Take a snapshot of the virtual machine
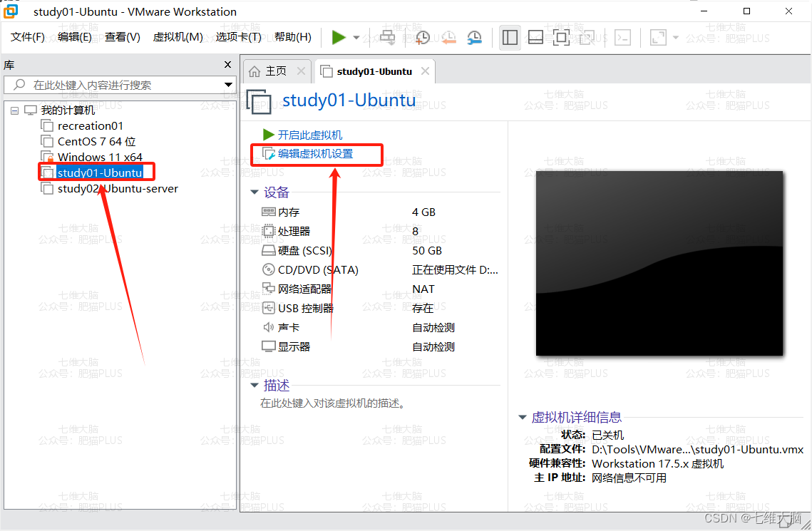Viewport: 812px width, 531px height. [x=423, y=37]
